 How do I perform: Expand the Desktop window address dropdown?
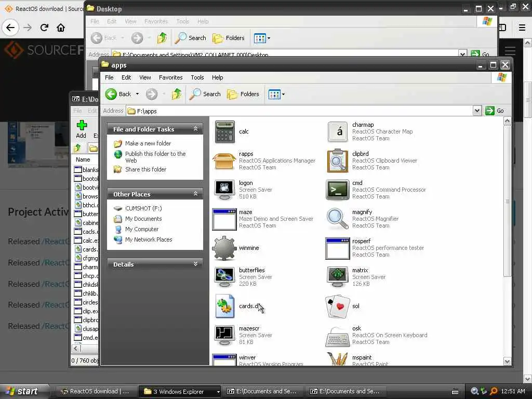click(462, 54)
